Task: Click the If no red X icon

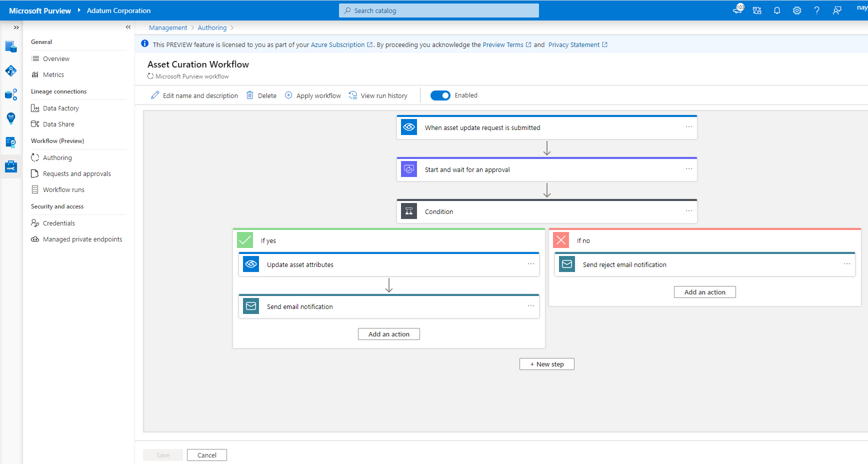Action: 561,240
